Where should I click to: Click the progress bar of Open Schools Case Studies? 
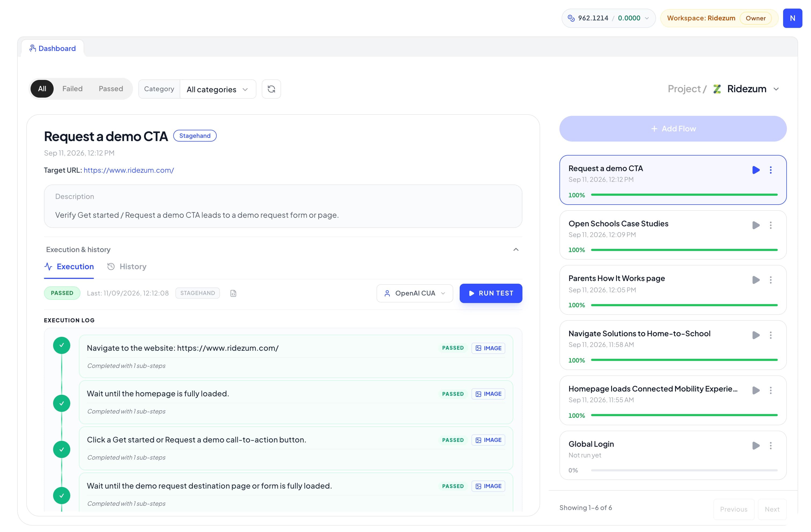[x=684, y=250]
